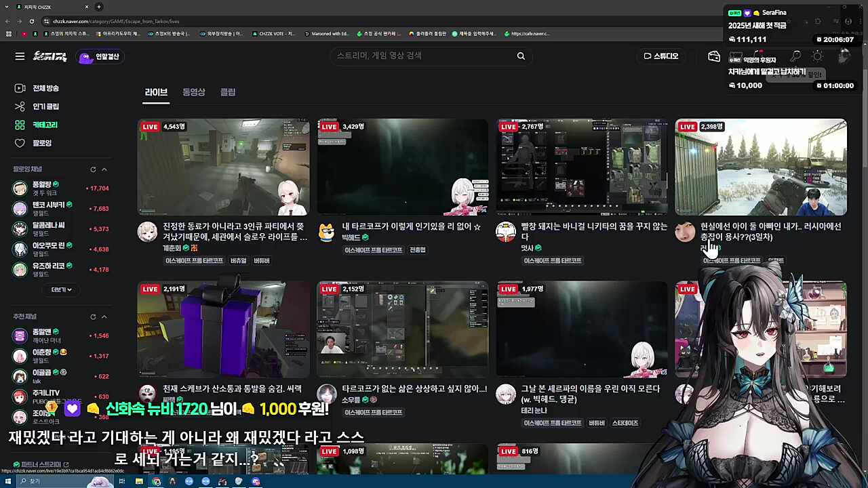Open the 종말맨 recommended channel
868x488 pixels.
click(61, 335)
